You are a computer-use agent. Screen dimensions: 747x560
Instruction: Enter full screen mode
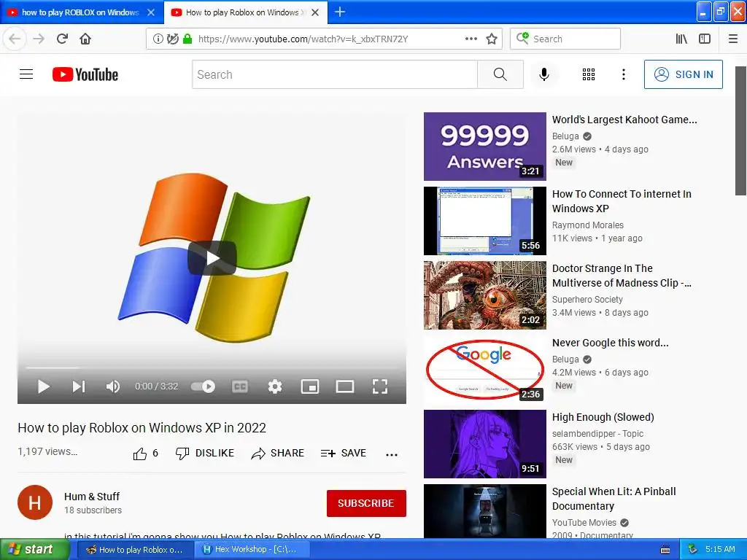pyautogui.click(x=379, y=386)
